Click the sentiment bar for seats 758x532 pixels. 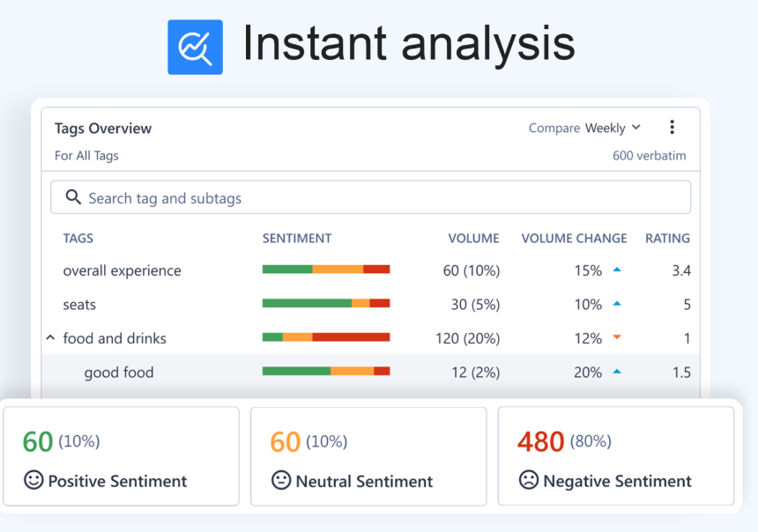point(326,303)
